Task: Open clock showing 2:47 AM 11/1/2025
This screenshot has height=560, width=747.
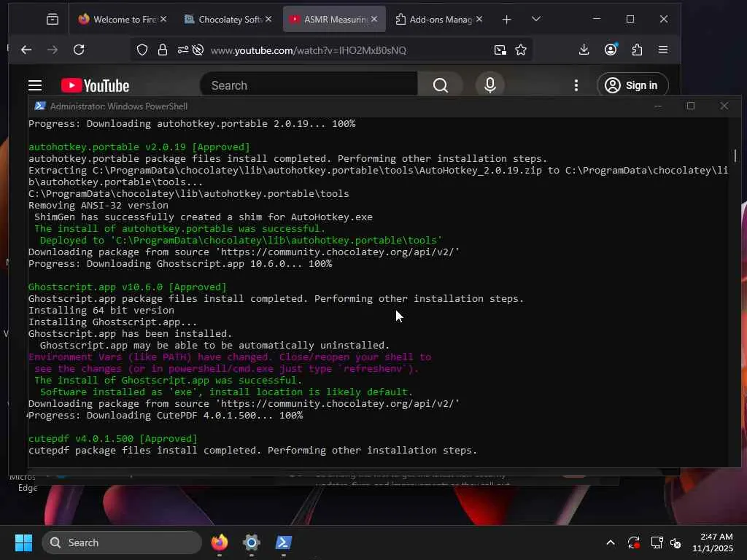Action: tap(713, 542)
